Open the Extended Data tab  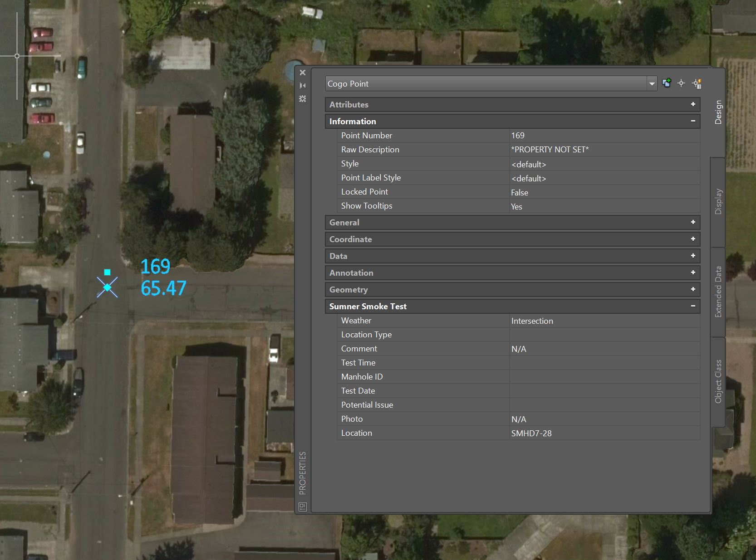(x=718, y=292)
